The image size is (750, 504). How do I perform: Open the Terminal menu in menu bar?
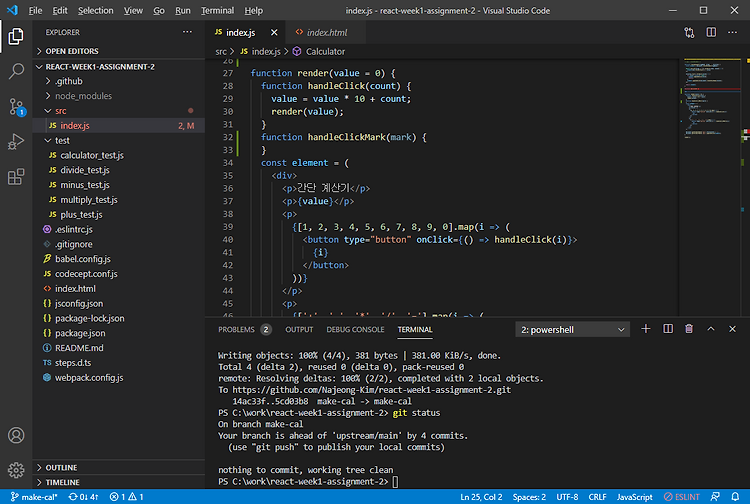pyautogui.click(x=217, y=10)
